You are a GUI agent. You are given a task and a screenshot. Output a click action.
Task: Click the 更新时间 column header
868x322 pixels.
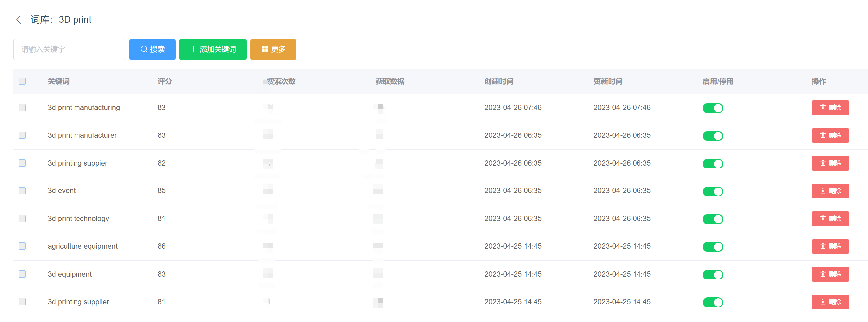pyautogui.click(x=608, y=81)
